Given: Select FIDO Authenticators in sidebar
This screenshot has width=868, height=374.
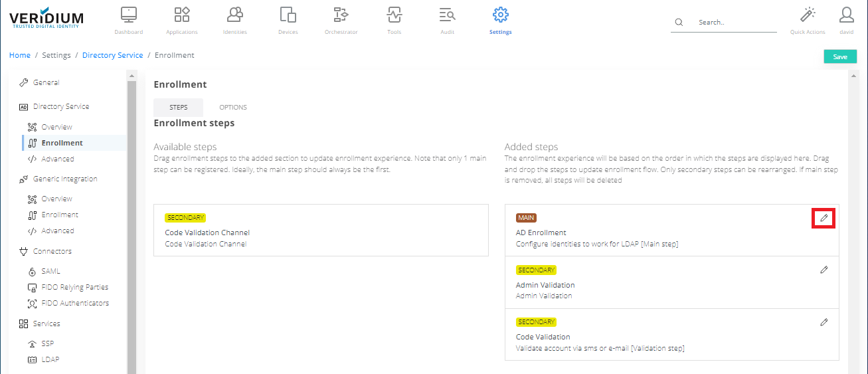Looking at the screenshot, I should [x=74, y=304].
